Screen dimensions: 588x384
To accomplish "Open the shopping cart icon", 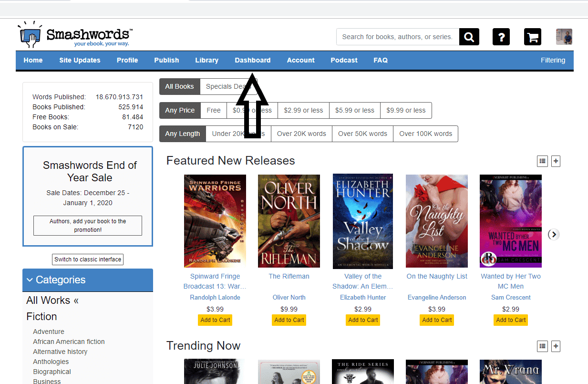I will [x=533, y=37].
